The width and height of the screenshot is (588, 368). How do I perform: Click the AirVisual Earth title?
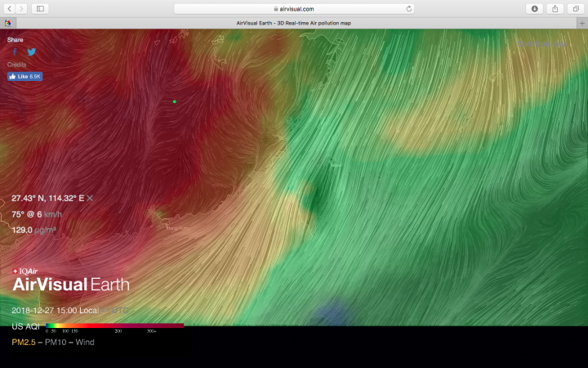(x=71, y=285)
